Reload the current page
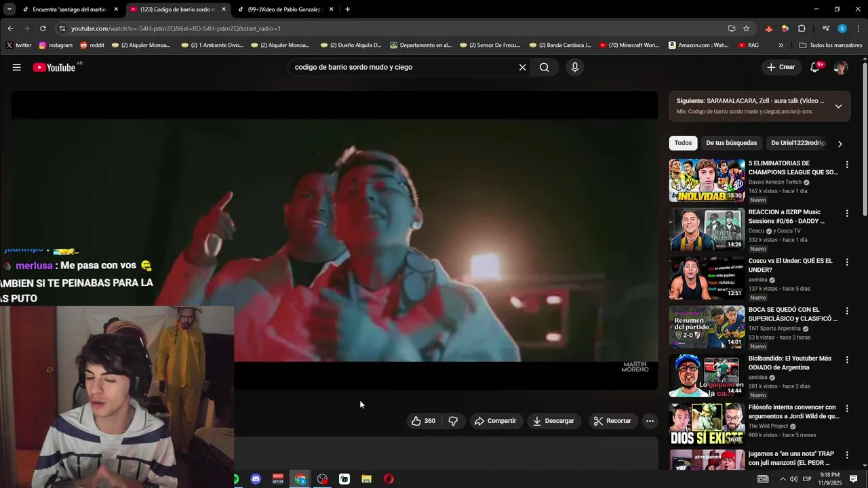Image resolution: width=868 pixels, height=488 pixels. (x=43, y=28)
